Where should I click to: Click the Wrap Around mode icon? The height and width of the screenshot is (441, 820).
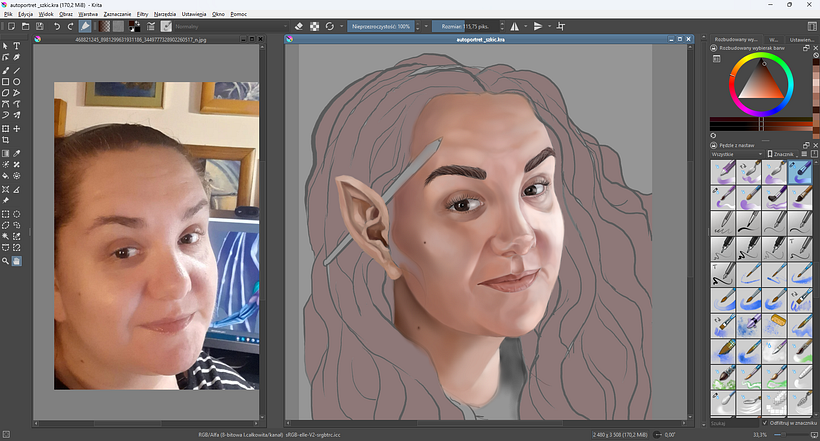point(561,26)
